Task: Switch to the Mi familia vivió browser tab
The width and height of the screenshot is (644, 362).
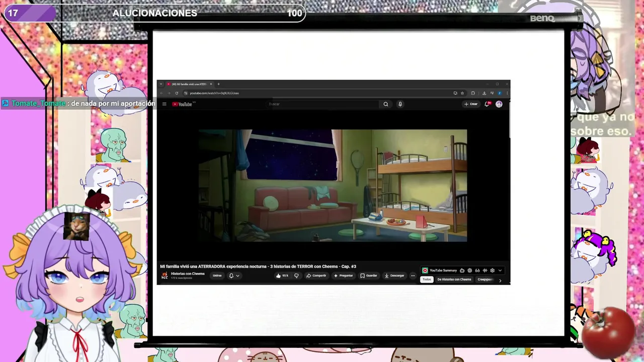Action: (189, 84)
